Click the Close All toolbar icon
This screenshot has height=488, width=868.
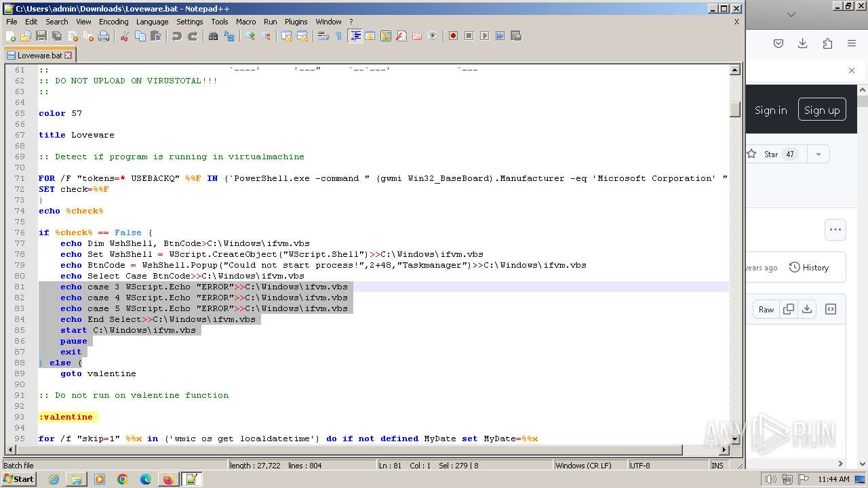[88, 36]
